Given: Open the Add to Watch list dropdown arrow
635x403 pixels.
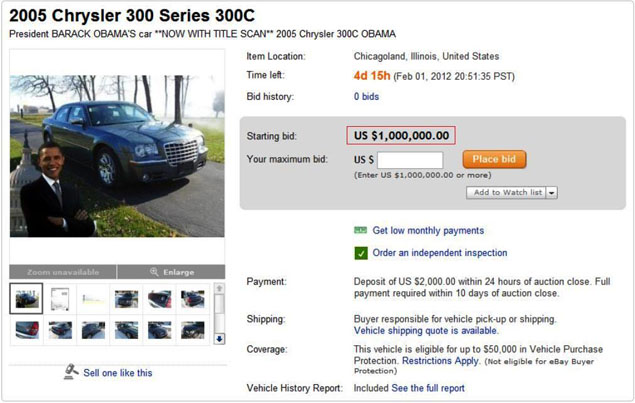Looking at the screenshot, I should (x=552, y=192).
